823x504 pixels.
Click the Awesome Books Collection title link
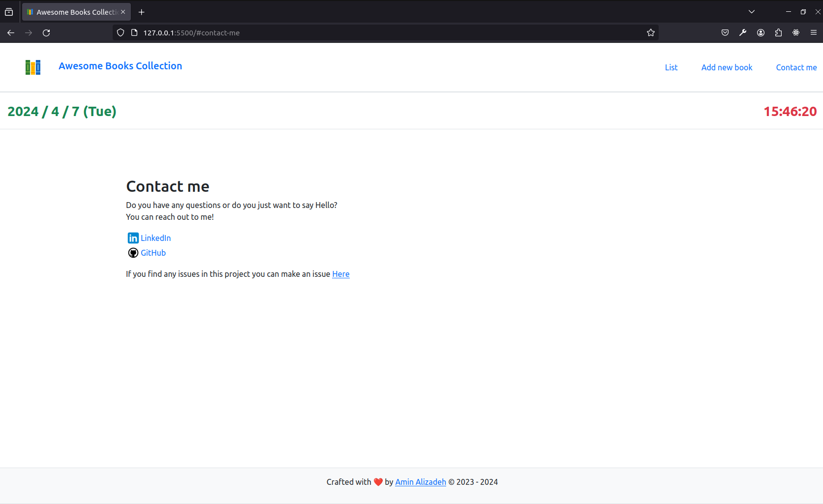click(121, 66)
